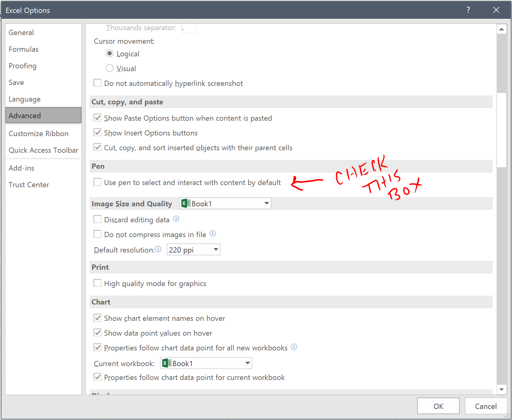Go to the Add-ins category
Screen dimensions: 512x420
[43, 168]
